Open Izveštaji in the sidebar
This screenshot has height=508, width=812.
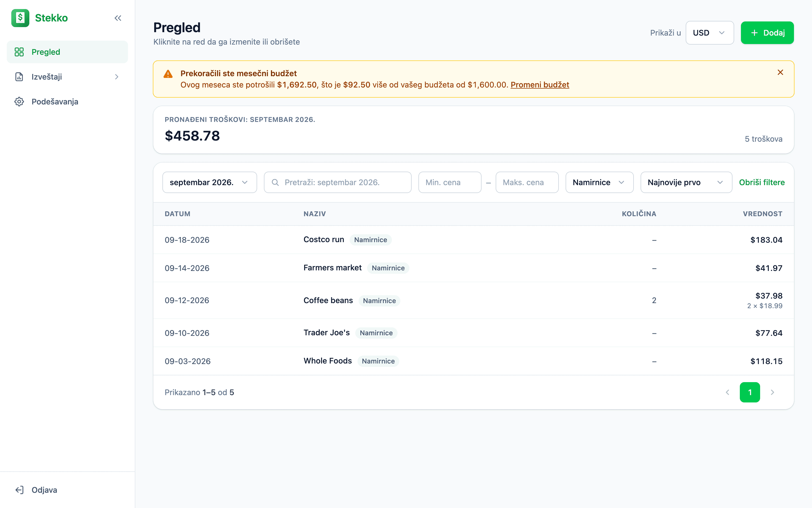point(67,77)
